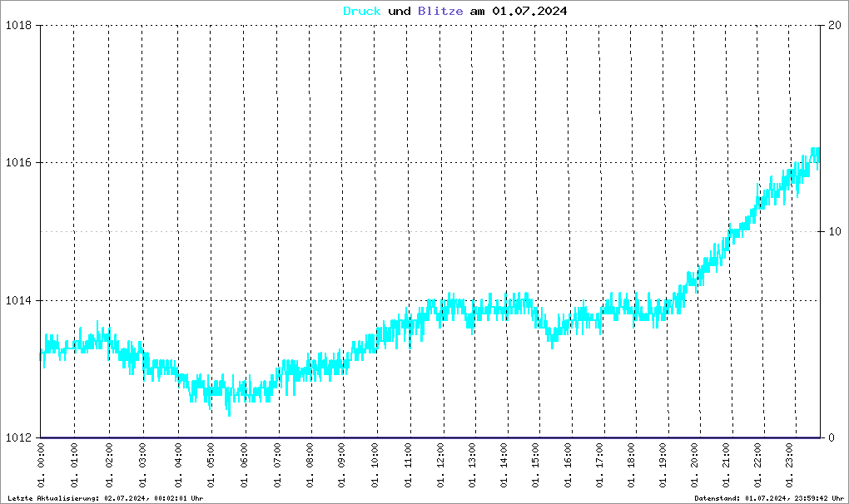Click the '01. 09:00' time axis label

click(341, 466)
